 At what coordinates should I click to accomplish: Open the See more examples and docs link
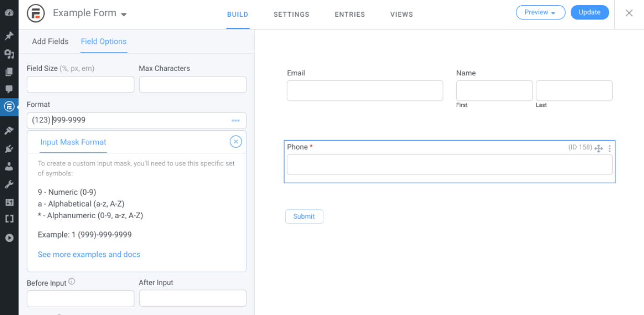[89, 254]
